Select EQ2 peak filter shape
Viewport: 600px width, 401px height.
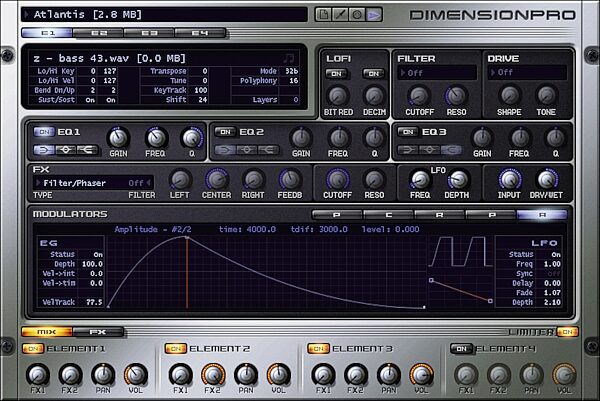[247, 150]
